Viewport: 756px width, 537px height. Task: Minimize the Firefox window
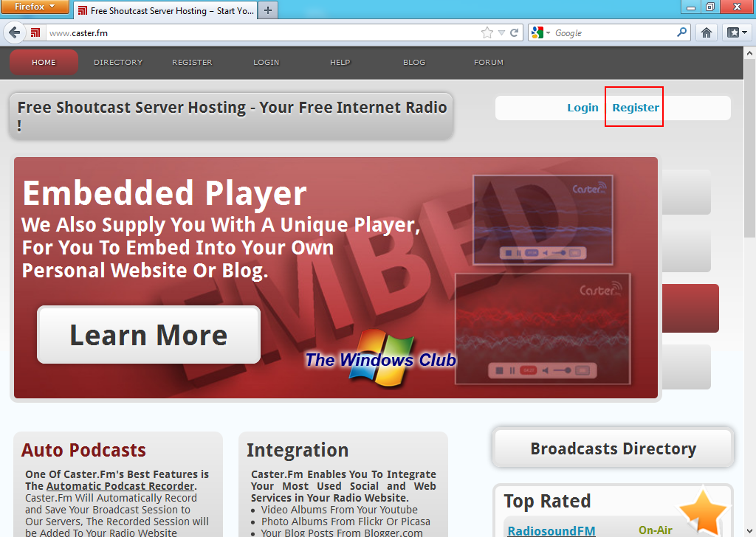point(691,7)
